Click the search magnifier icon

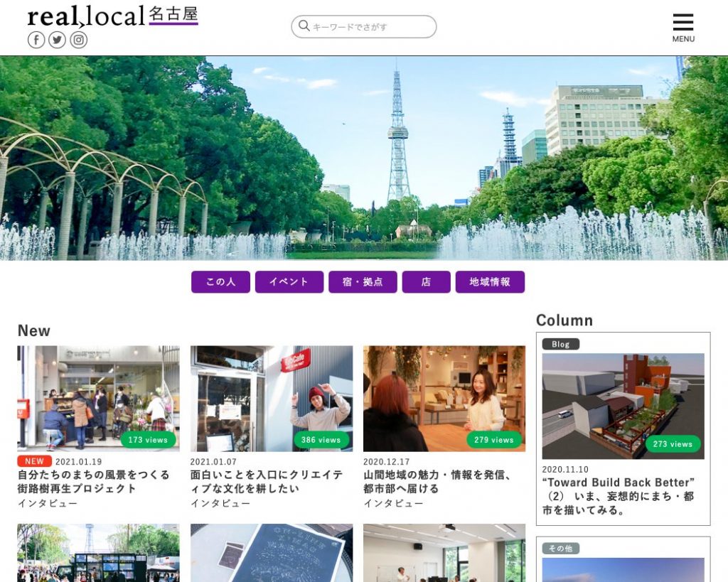point(304,26)
